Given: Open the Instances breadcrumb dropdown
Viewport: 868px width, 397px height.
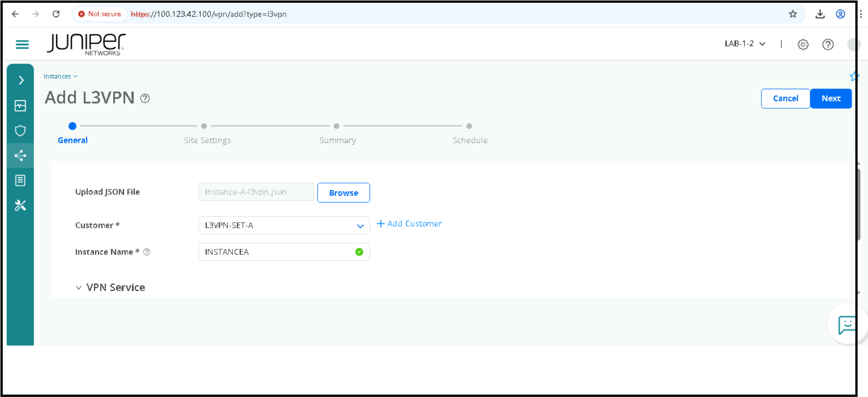Looking at the screenshot, I should point(61,76).
